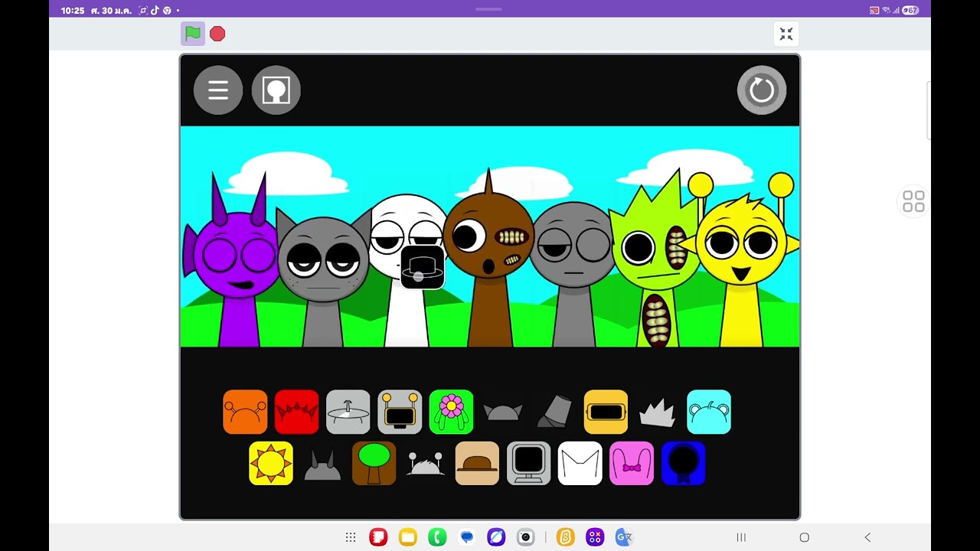Click the character silhouette button

(276, 90)
